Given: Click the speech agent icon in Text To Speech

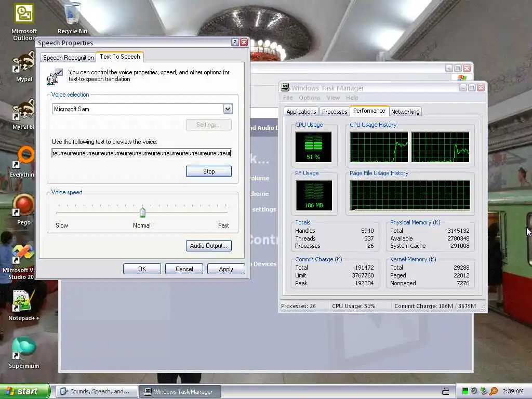Looking at the screenshot, I should pos(55,76).
